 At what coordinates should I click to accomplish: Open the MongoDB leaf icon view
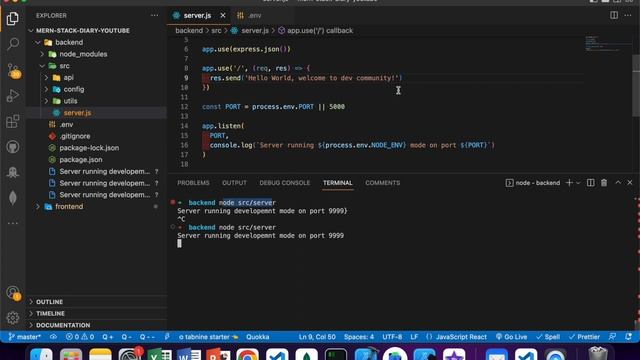point(13,198)
